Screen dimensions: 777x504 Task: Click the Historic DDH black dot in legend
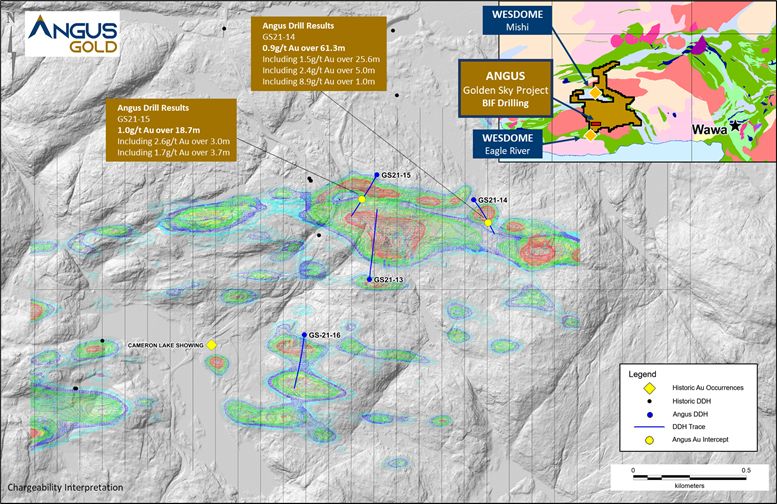coord(650,401)
